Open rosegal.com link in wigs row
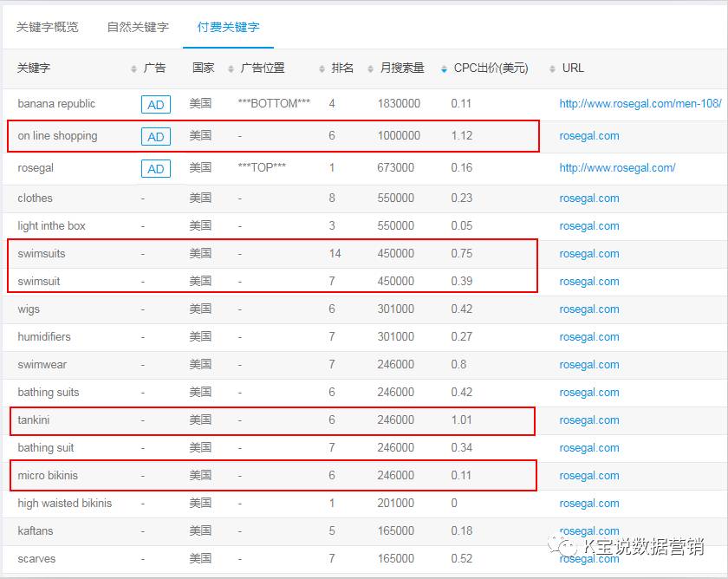The width and height of the screenshot is (728, 579). coord(589,309)
